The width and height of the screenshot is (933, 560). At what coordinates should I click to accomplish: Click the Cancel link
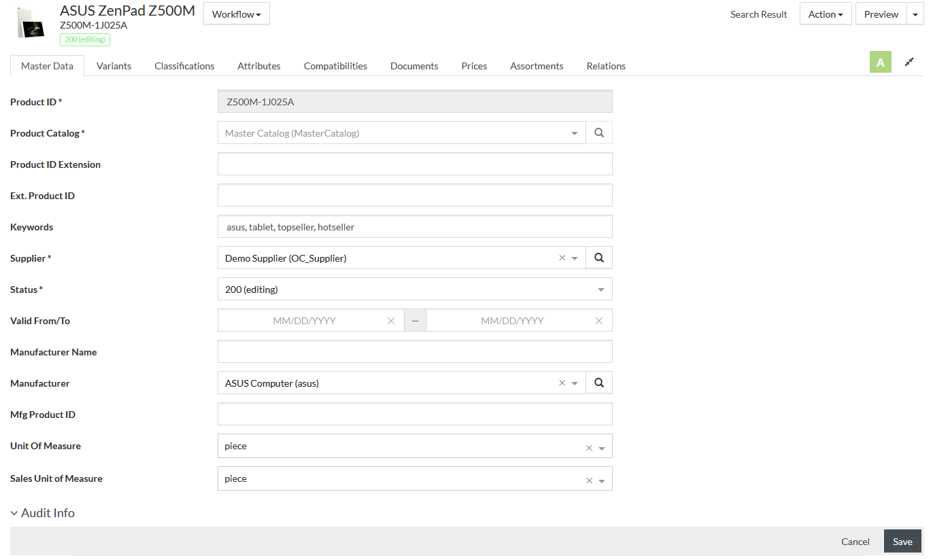pos(855,542)
